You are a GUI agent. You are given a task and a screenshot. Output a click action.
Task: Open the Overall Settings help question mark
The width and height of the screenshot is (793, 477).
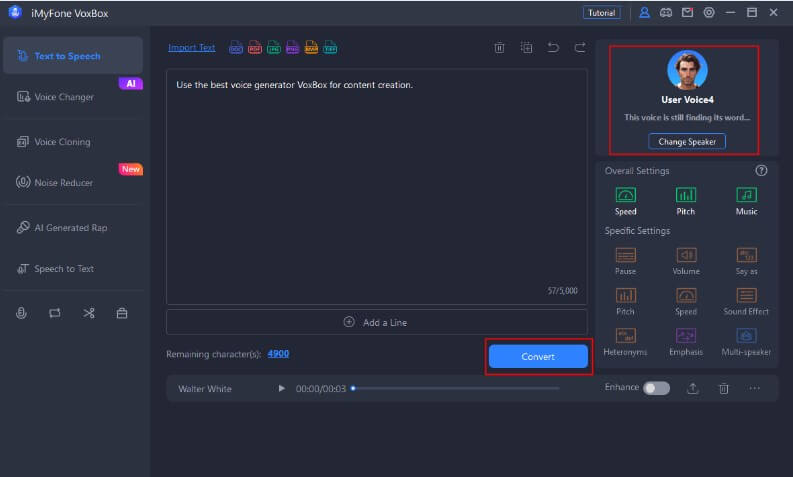tap(761, 170)
